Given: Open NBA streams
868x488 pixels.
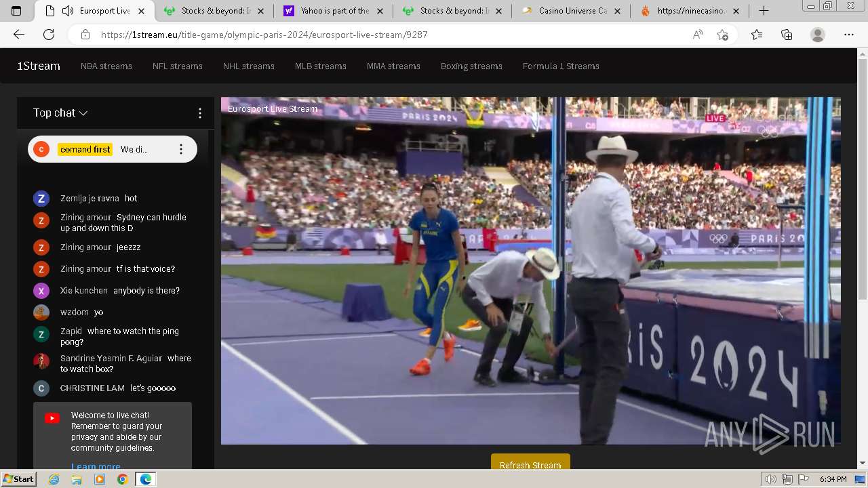Looking at the screenshot, I should (106, 66).
